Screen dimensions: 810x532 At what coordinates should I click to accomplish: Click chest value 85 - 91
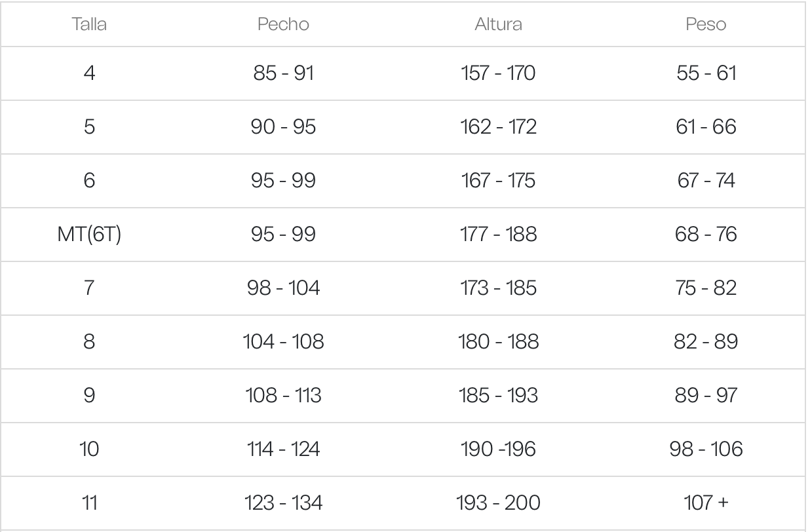pos(284,73)
